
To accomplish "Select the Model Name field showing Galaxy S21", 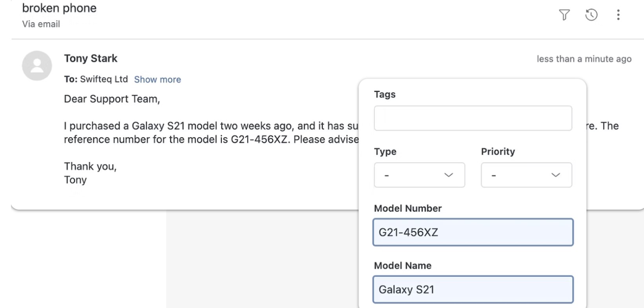I will [x=473, y=290].
